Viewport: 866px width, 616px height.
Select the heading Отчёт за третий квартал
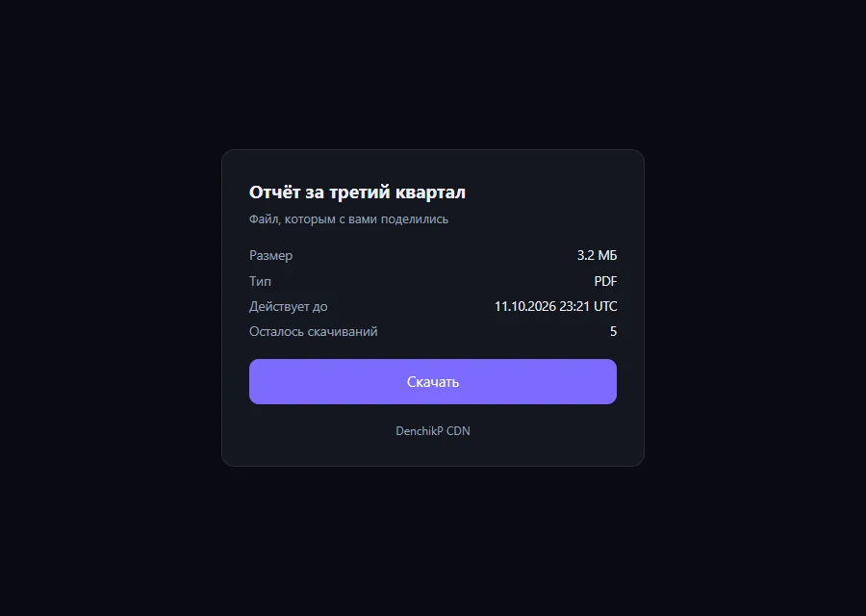tap(357, 192)
